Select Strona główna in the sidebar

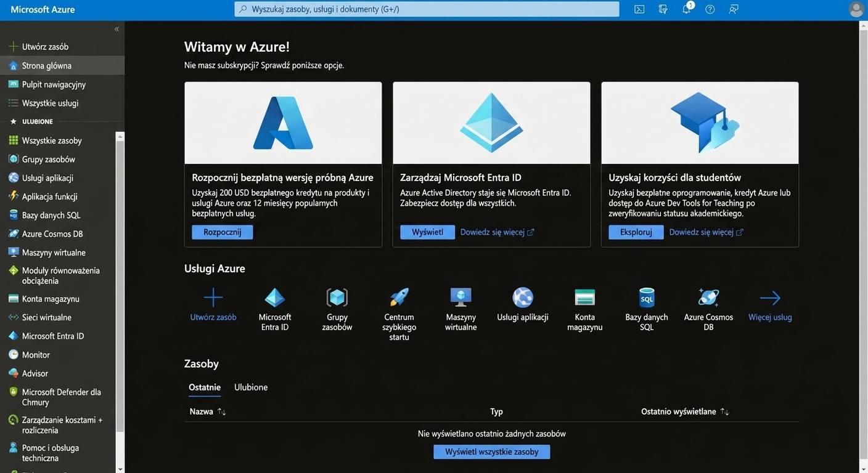62,65
